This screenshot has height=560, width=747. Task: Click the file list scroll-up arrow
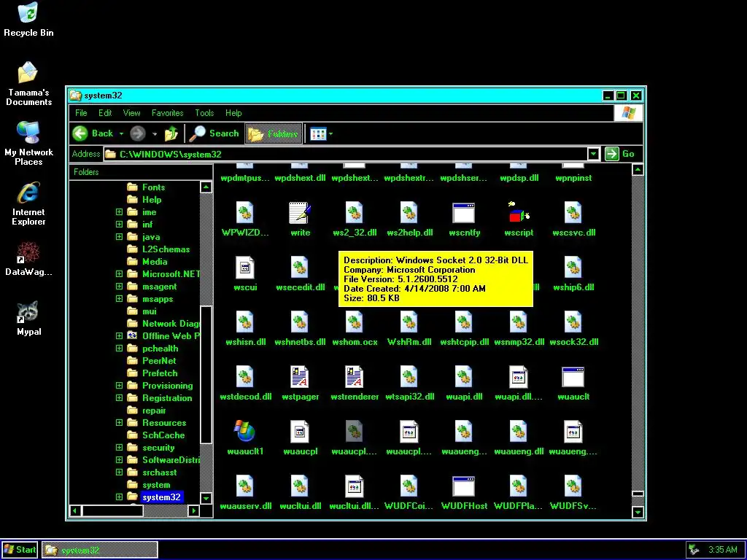point(638,169)
